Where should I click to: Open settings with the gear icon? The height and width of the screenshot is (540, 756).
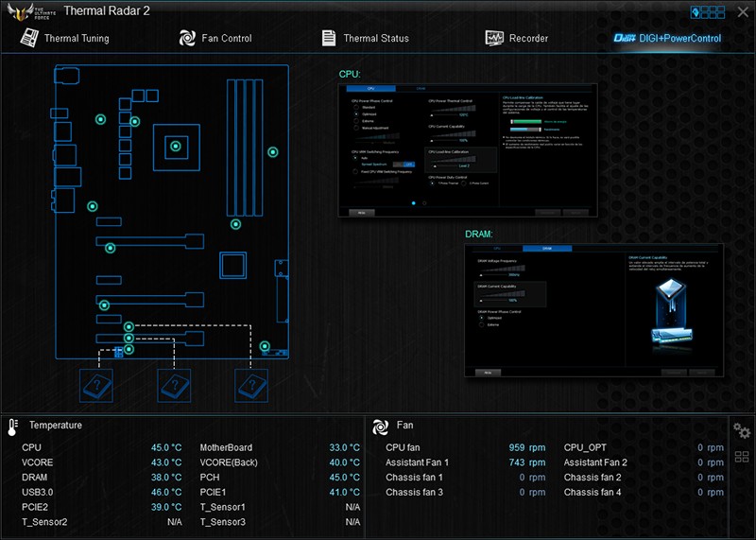(x=742, y=430)
